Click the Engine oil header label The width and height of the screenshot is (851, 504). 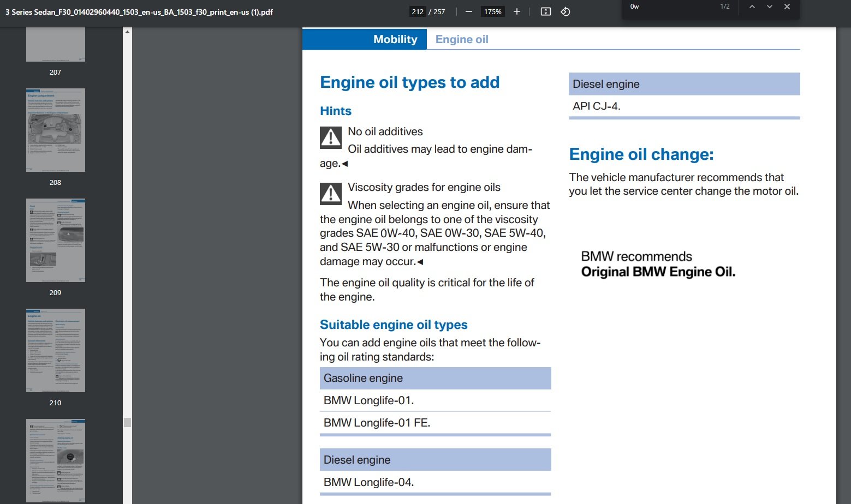(x=462, y=39)
